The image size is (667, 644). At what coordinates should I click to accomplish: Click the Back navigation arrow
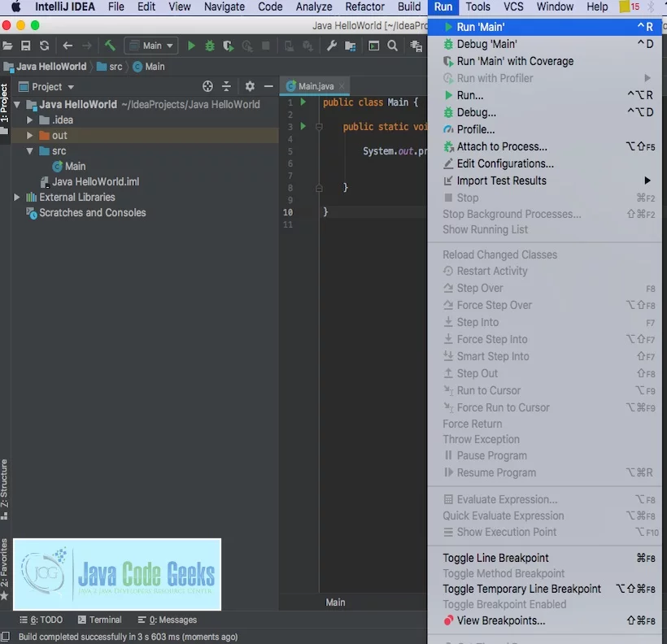pyautogui.click(x=68, y=46)
